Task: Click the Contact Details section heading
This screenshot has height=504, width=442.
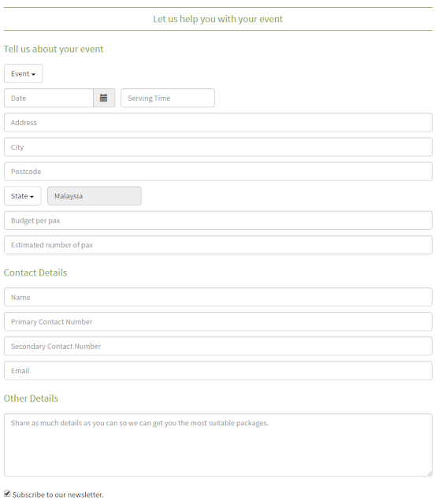Action: tap(35, 272)
